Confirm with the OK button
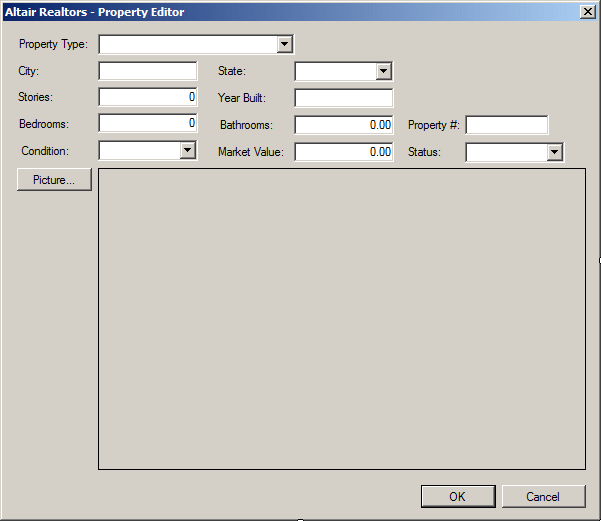The image size is (601, 521). pyautogui.click(x=458, y=496)
